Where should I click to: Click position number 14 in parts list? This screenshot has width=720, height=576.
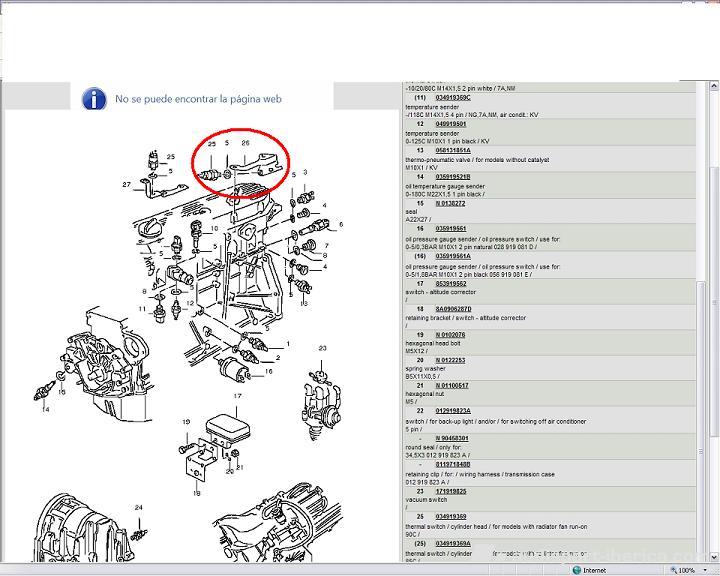tap(420, 177)
